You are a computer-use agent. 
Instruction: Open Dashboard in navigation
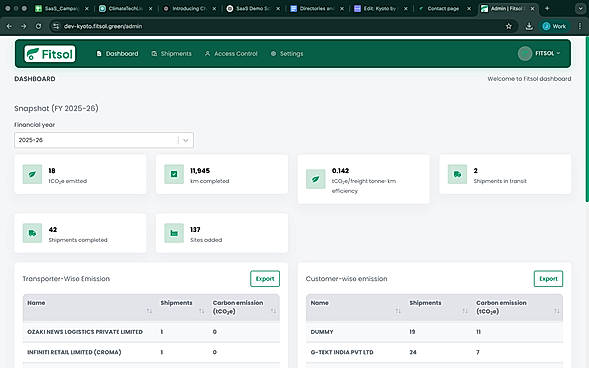pos(118,54)
